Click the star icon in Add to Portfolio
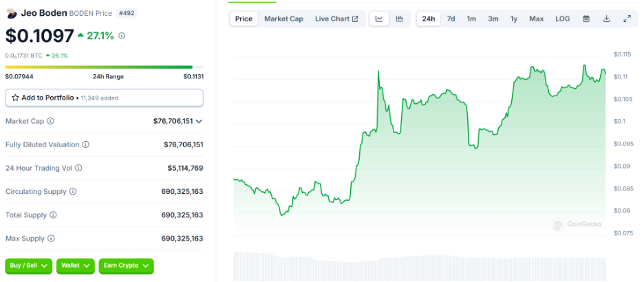The image size is (644, 282). click(x=16, y=98)
